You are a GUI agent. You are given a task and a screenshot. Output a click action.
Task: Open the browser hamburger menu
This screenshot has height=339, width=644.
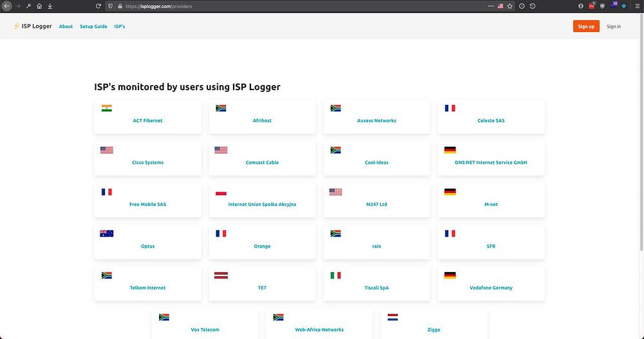tap(638, 6)
